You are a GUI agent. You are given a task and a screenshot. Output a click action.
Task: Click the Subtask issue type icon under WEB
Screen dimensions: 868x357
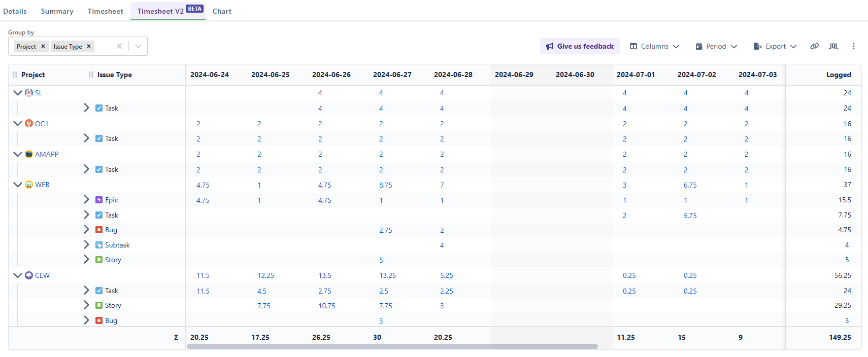(x=99, y=245)
